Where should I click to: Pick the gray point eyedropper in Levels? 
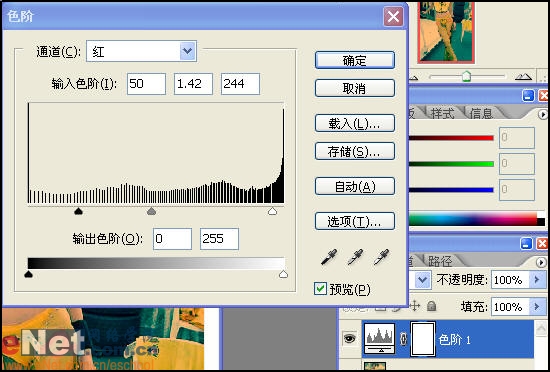[355, 257]
